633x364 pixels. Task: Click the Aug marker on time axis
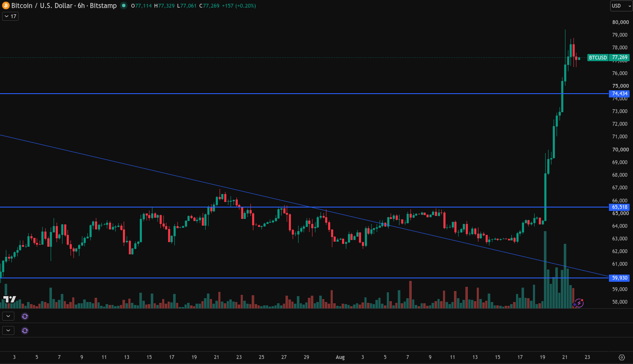[x=340, y=357]
